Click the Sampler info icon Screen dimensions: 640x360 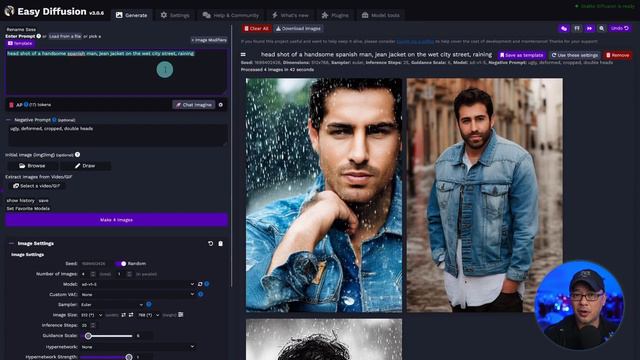(149, 304)
